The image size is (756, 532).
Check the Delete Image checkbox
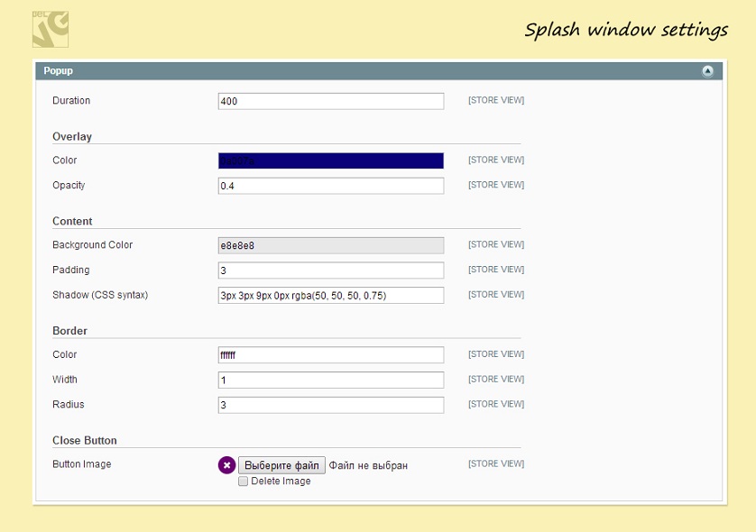pyautogui.click(x=244, y=482)
